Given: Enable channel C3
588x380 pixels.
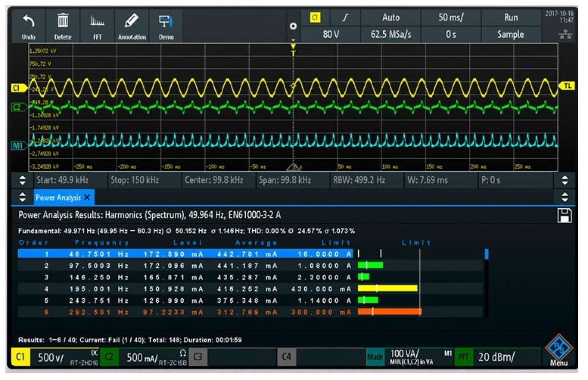Looking at the screenshot, I should (x=198, y=357).
